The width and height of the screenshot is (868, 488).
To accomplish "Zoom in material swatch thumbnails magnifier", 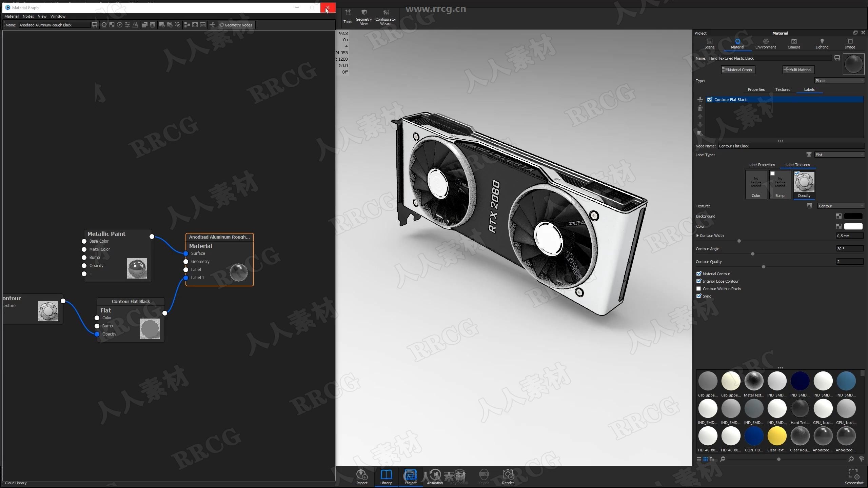I will click(851, 459).
